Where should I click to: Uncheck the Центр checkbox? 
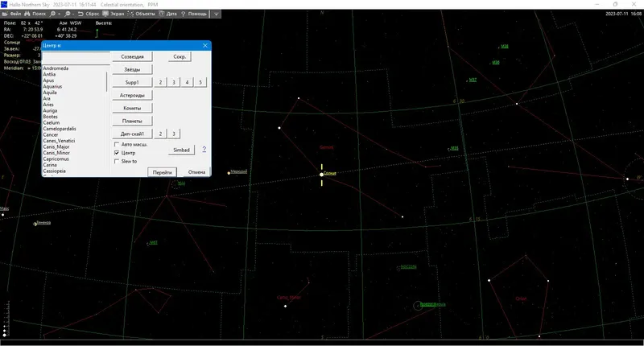tap(117, 153)
